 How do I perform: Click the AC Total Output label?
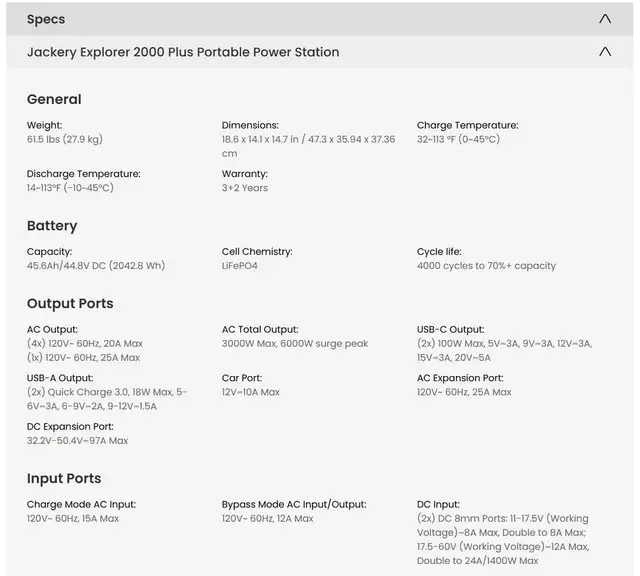click(x=260, y=329)
